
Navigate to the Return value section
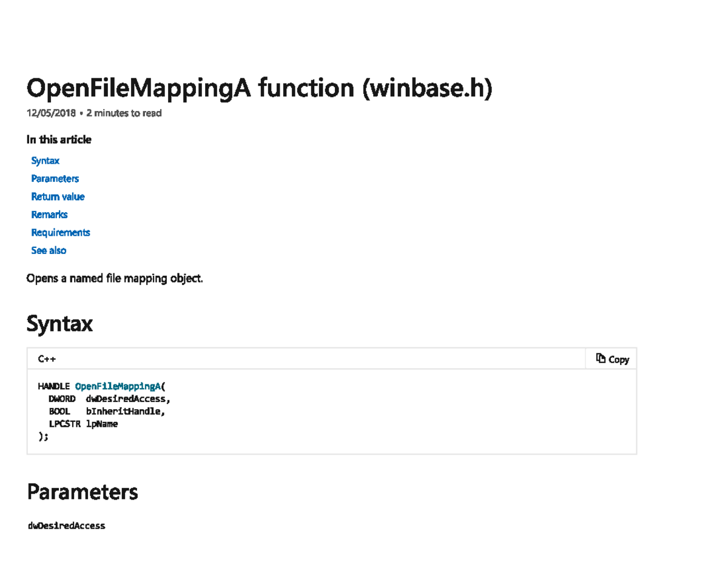tap(58, 196)
